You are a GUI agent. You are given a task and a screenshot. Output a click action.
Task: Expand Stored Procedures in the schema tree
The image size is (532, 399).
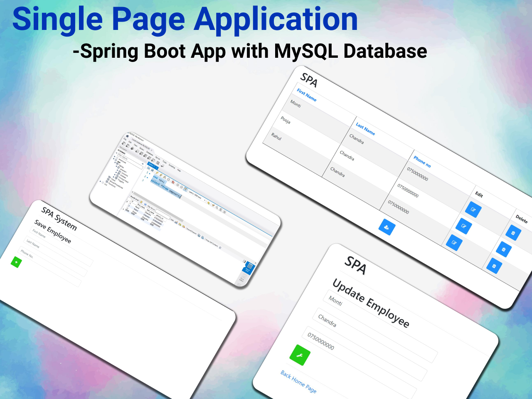pos(116,184)
